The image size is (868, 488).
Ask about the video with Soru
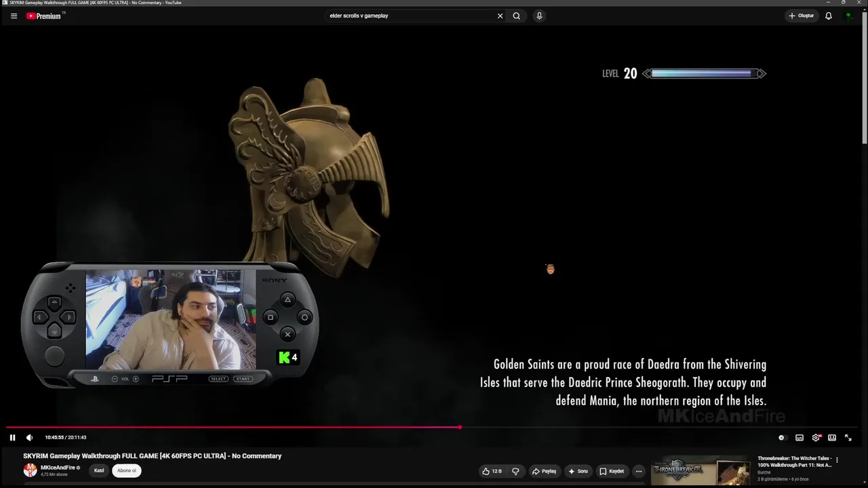pyautogui.click(x=578, y=471)
